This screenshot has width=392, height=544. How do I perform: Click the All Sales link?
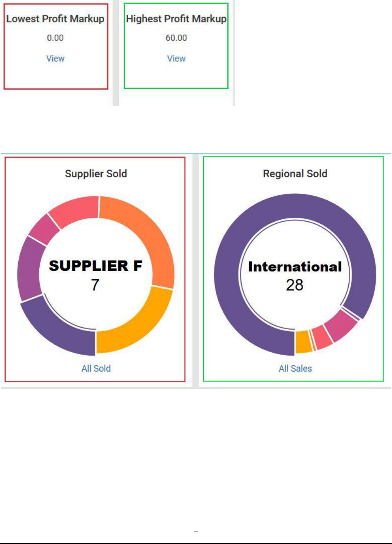coord(295,368)
